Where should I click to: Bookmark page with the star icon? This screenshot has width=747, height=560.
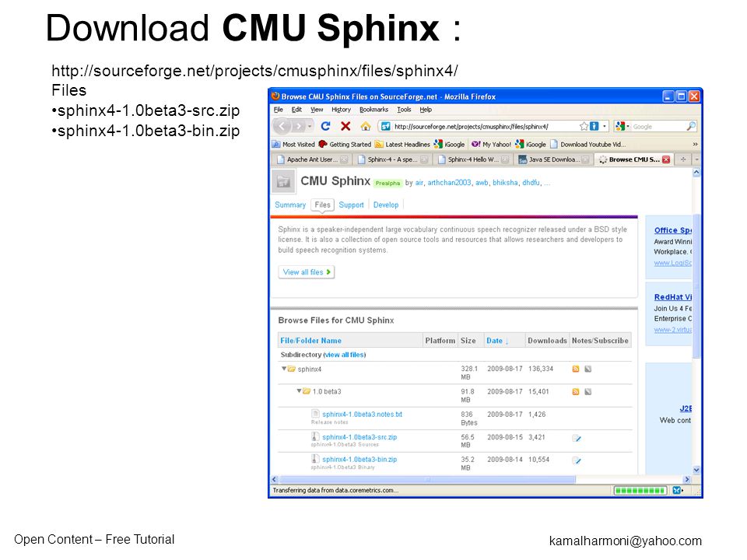point(584,126)
